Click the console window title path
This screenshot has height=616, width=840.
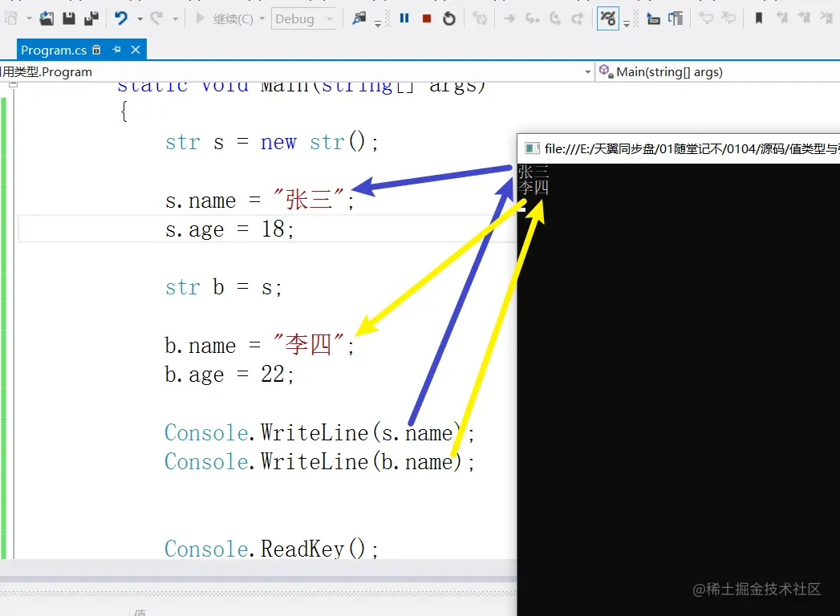point(692,148)
